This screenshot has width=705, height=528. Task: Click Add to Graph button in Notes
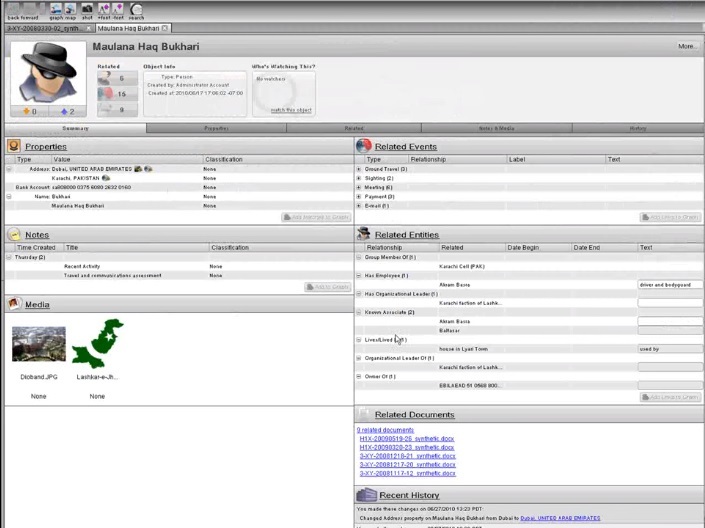coord(328,287)
